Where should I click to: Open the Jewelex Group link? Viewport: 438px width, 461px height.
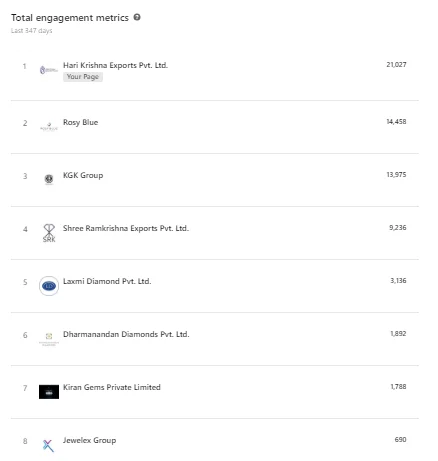(x=90, y=440)
